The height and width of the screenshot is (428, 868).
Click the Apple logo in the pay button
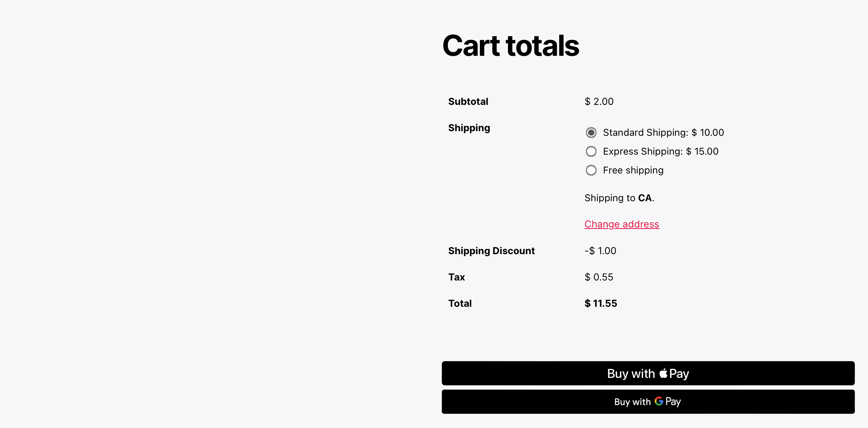pyautogui.click(x=663, y=373)
